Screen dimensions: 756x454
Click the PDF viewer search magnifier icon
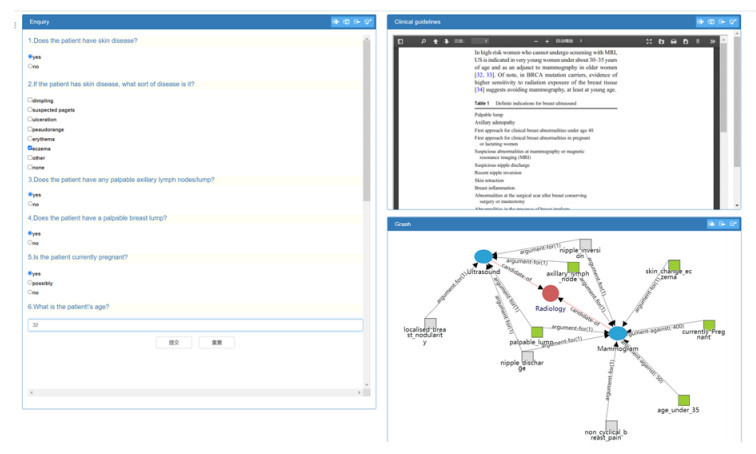[x=423, y=41]
